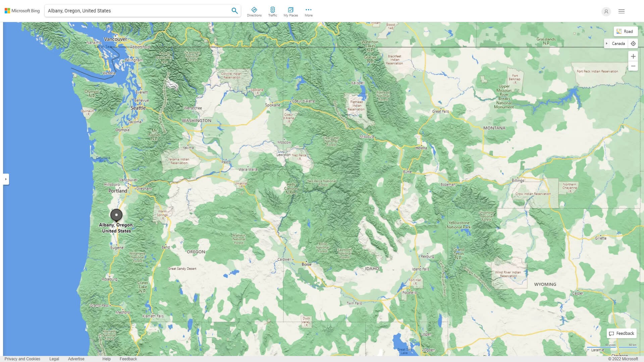Select the Albany, Oregon map pin

coord(116,215)
